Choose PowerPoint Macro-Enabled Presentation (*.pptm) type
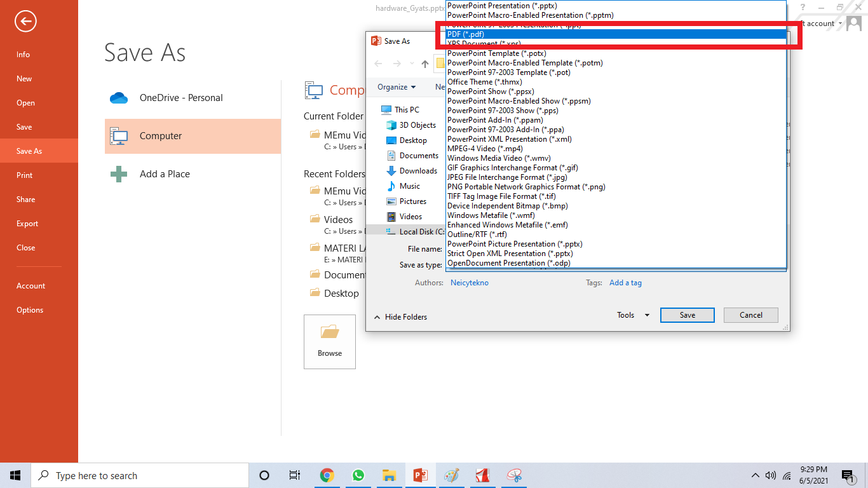This screenshot has height=488, width=868. [616, 15]
